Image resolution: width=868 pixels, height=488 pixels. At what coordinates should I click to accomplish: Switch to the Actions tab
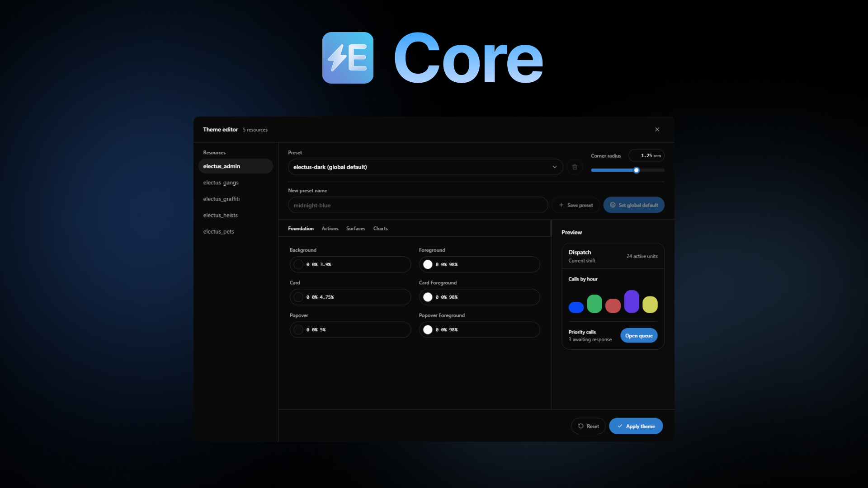pyautogui.click(x=330, y=229)
